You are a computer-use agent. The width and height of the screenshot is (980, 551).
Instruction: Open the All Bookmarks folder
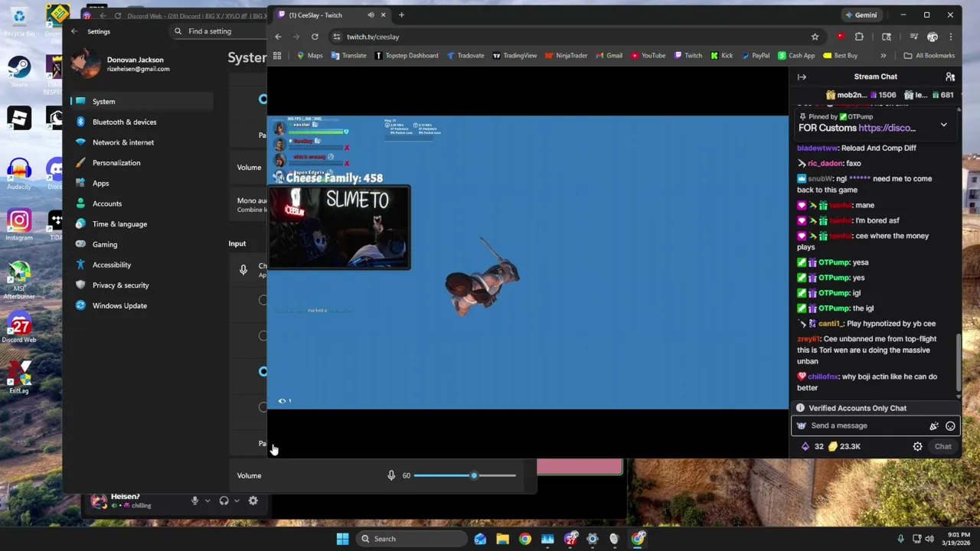pos(929,55)
